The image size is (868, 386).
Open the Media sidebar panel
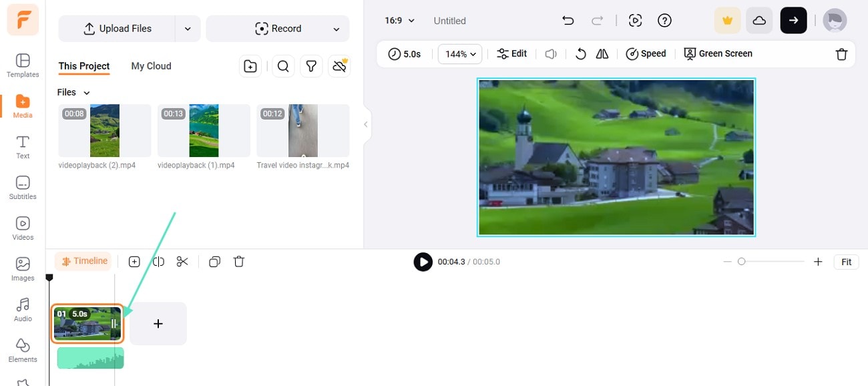[23, 106]
